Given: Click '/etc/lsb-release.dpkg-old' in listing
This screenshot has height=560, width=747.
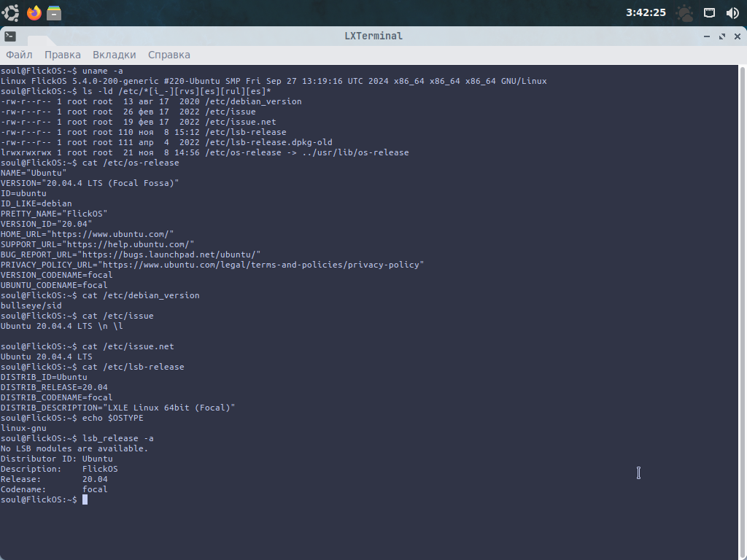Looking at the screenshot, I should coord(268,142).
